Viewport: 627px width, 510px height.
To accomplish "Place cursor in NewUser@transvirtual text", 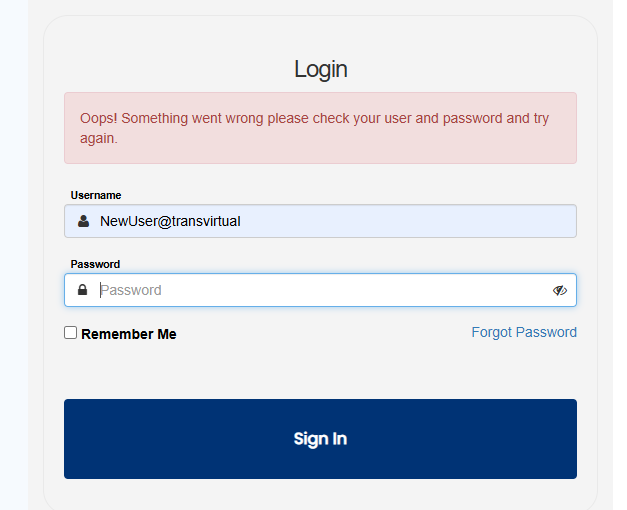I will 170,221.
